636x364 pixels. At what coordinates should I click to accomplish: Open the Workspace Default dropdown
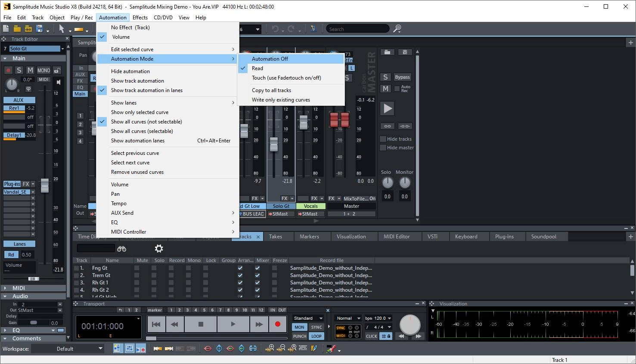click(x=68, y=349)
